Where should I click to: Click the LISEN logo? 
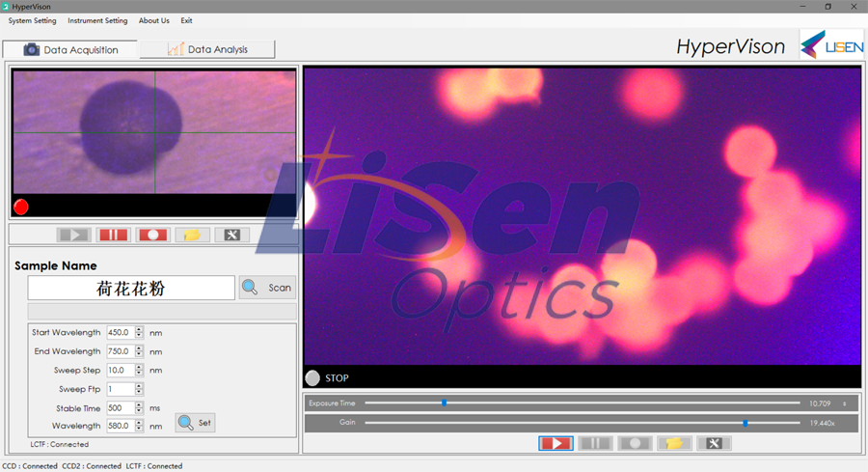click(x=831, y=45)
